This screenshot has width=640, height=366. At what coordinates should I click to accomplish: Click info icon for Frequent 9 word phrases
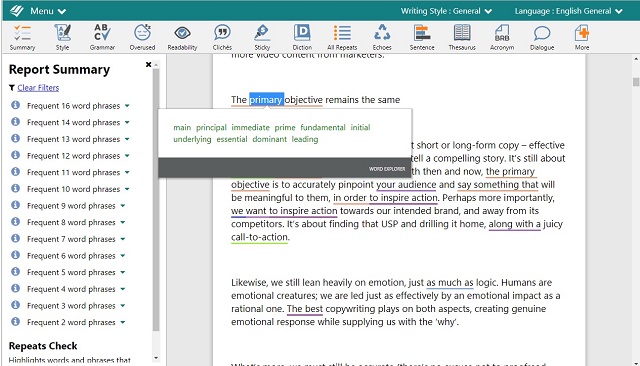point(16,205)
